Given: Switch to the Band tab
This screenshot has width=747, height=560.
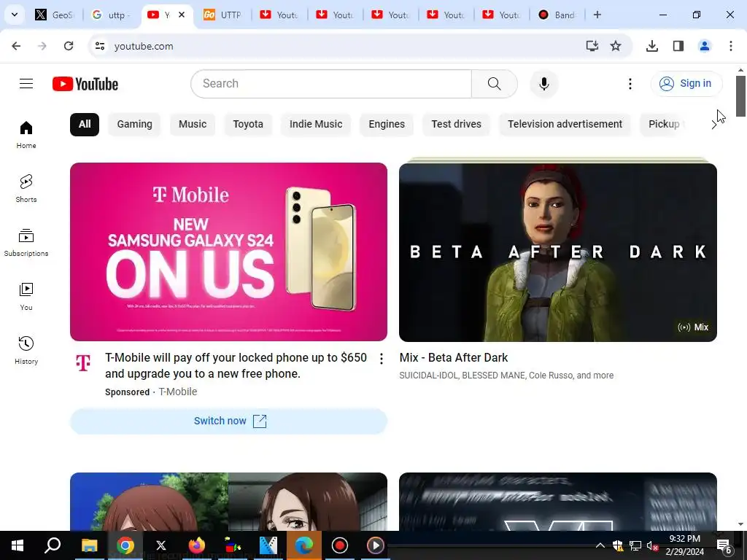Looking at the screenshot, I should (x=557, y=15).
